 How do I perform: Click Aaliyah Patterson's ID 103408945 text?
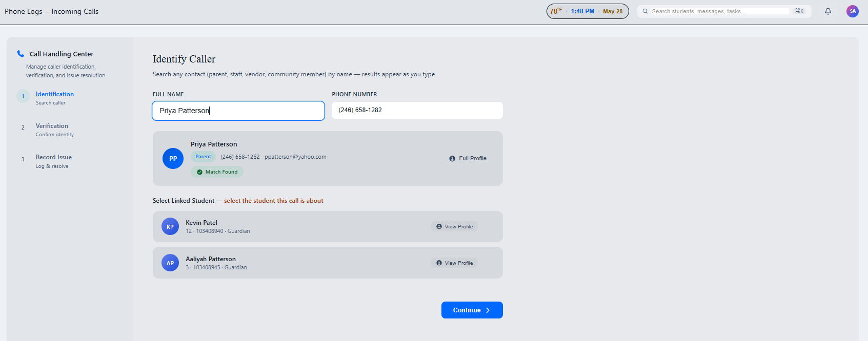(x=207, y=267)
